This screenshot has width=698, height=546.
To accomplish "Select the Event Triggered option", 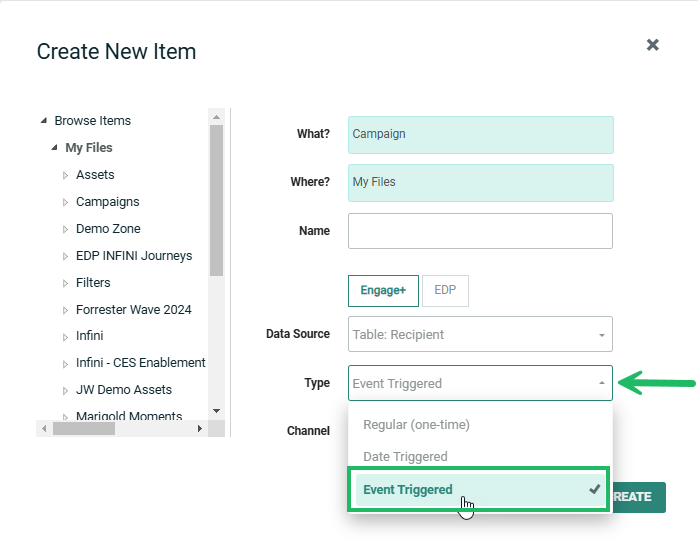I will pyautogui.click(x=408, y=490).
